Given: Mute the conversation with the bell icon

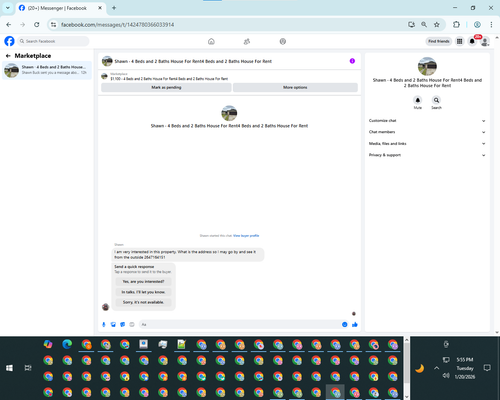Looking at the screenshot, I should click(x=418, y=100).
